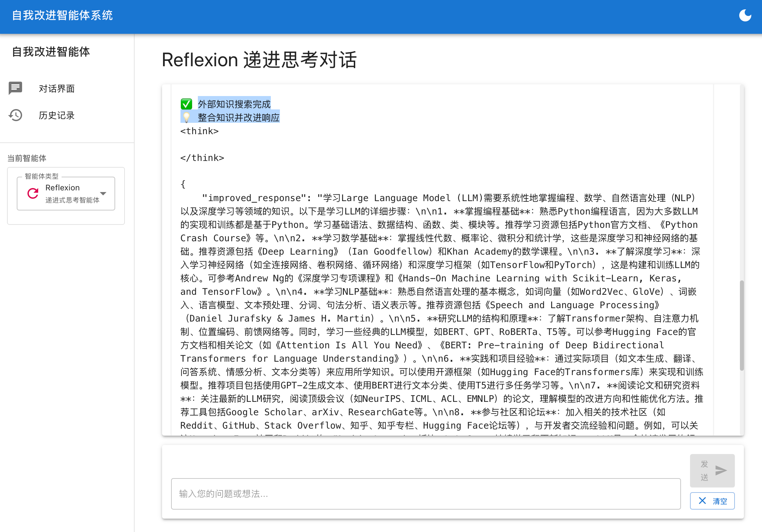
Task: Click the chat bubble icon beside 对话界面
Action: click(x=15, y=88)
